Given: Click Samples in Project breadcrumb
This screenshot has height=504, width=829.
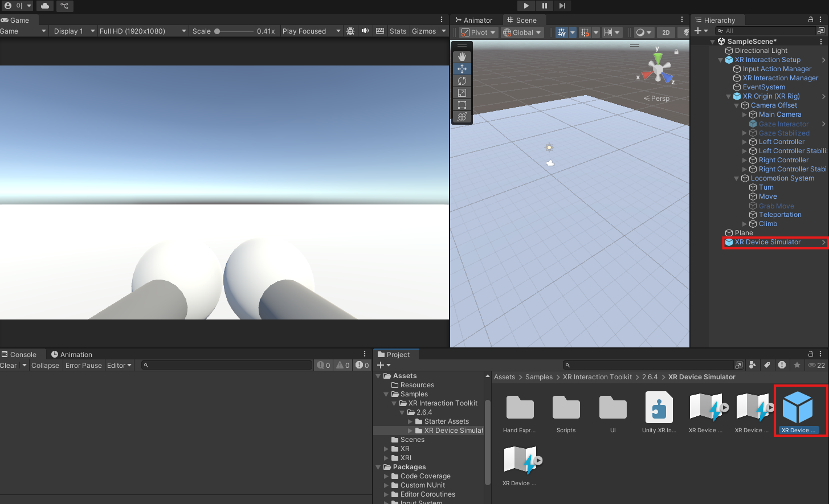Looking at the screenshot, I should (539, 377).
